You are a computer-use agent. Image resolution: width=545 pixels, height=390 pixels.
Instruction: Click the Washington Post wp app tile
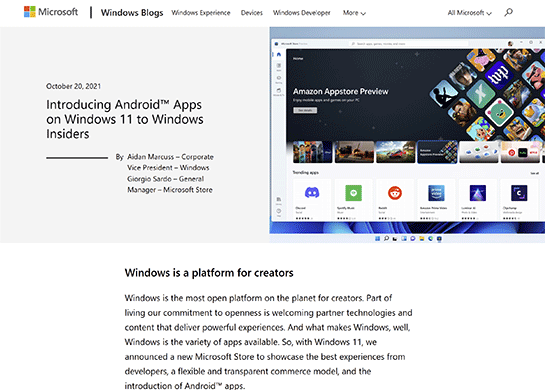[498, 75]
